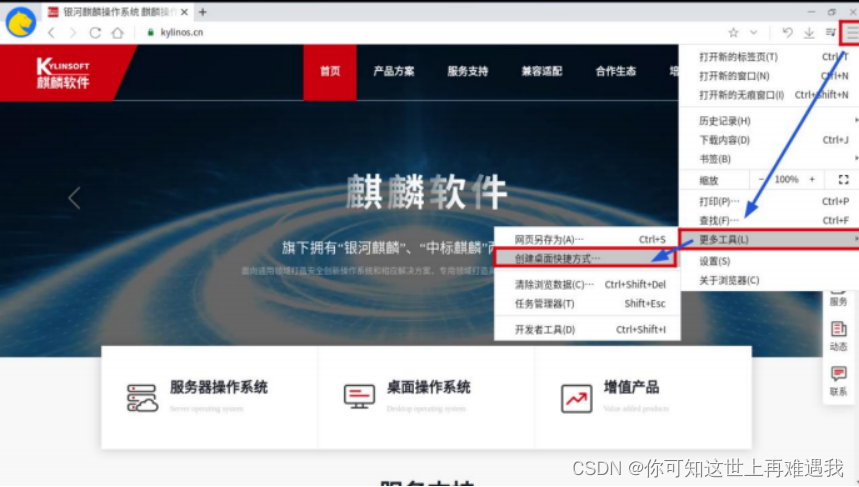Viewport: 859px width, 487px height.
Task: Expand the chevron beside bookmark star
Action: pyautogui.click(x=754, y=33)
